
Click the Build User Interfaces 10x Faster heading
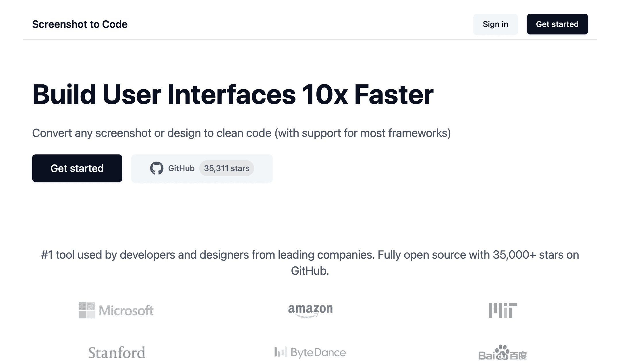(233, 94)
